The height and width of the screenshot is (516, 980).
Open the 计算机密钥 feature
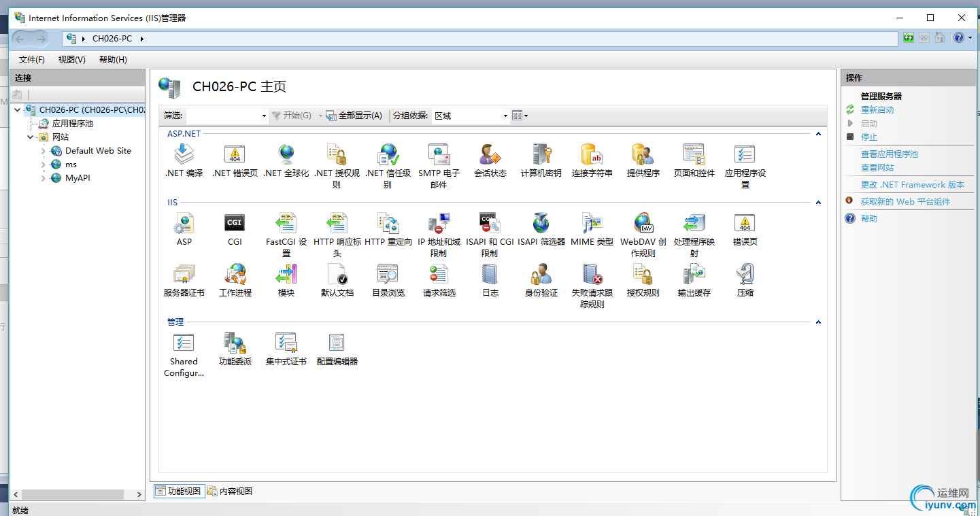coord(541,160)
